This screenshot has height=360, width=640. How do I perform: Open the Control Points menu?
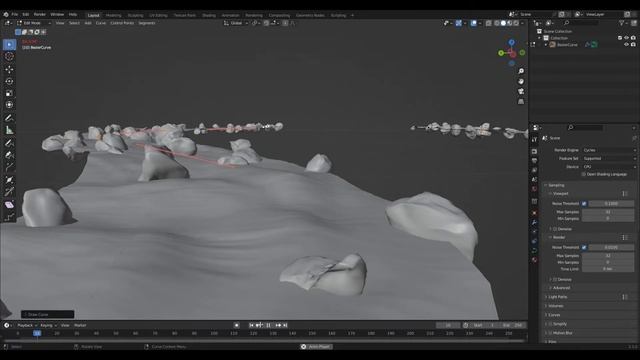tap(122, 23)
